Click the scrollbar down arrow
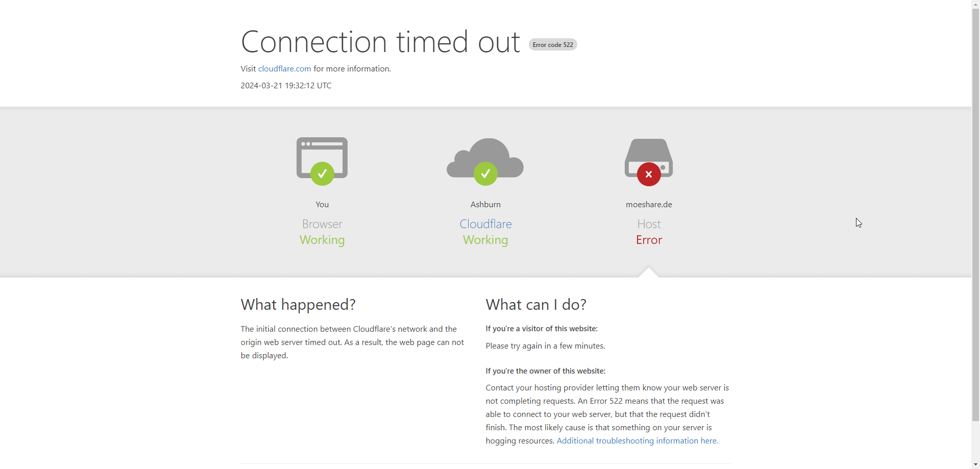Screen dimensions: 980x469 (975, 465)
